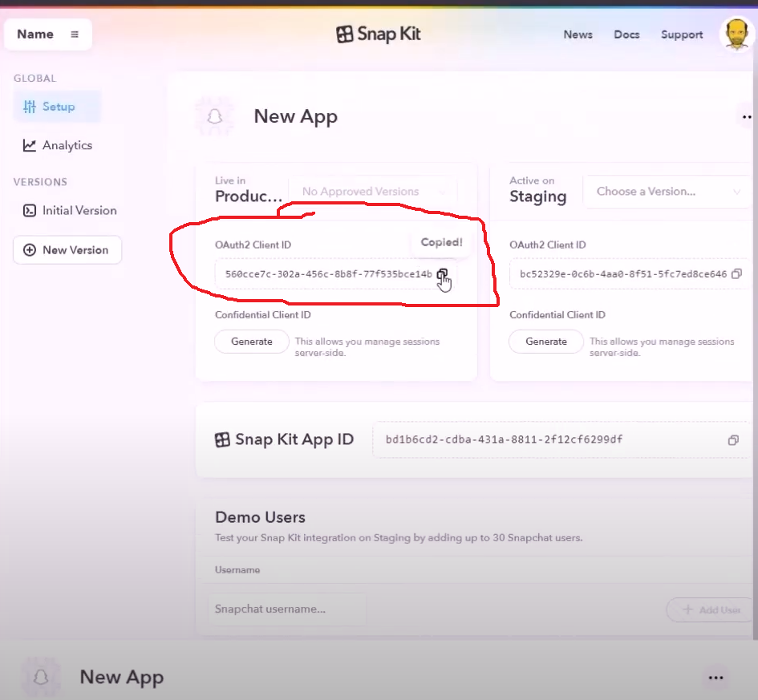Click the Snap Kit App ID label
Viewport: 758px width, 700px height.
coord(294,439)
